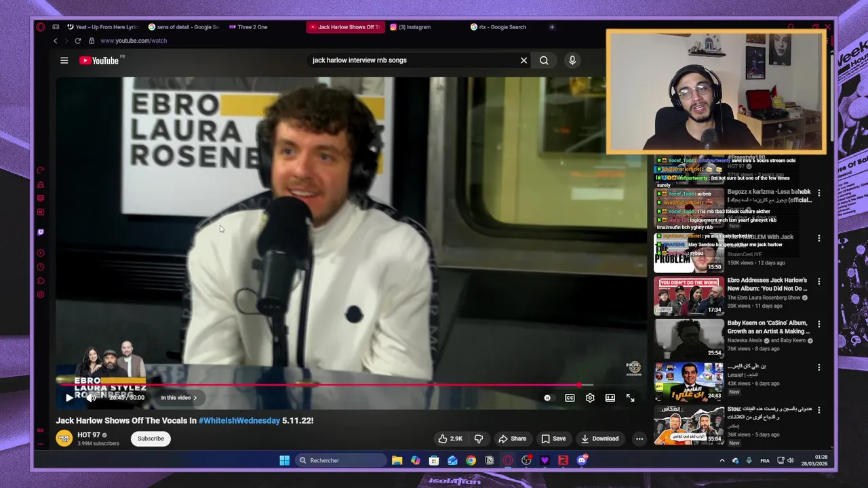Like the video with thumbs up
The image size is (868, 488).
coord(450,439)
